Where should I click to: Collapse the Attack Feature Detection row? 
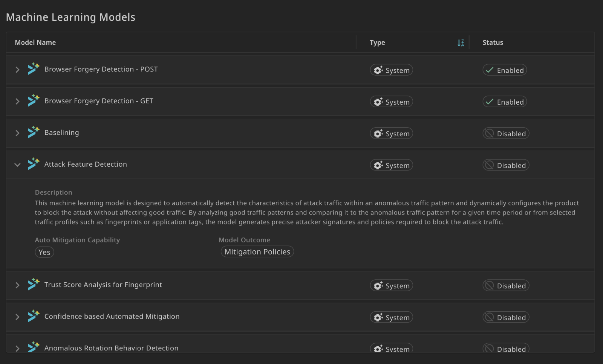pyautogui.click(x=17, y=164)
